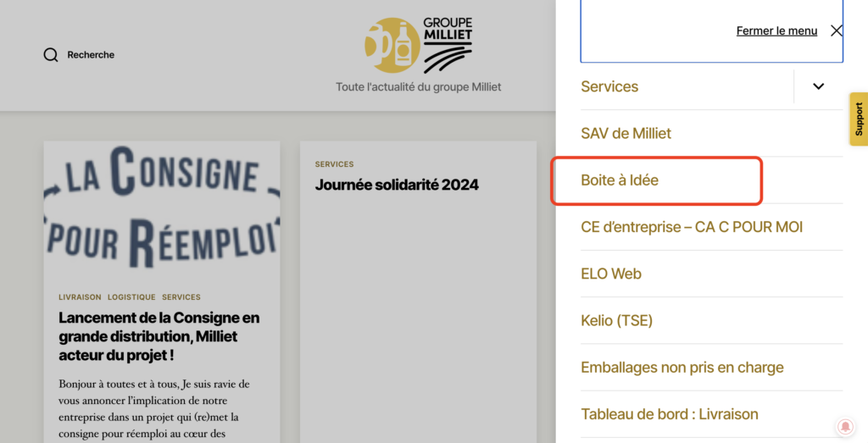Open the Services menu item

coord(609,86)
